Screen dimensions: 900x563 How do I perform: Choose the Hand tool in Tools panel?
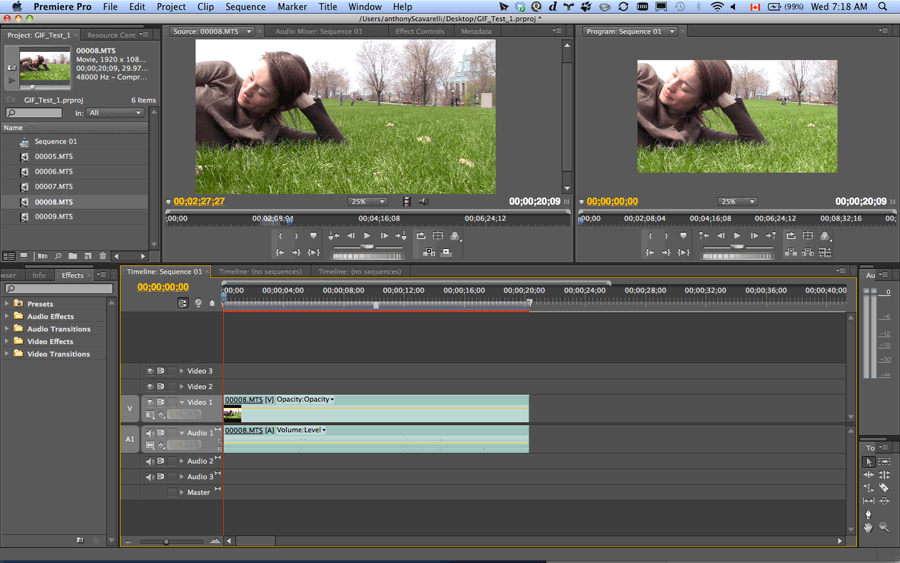[x=868, y=527]
